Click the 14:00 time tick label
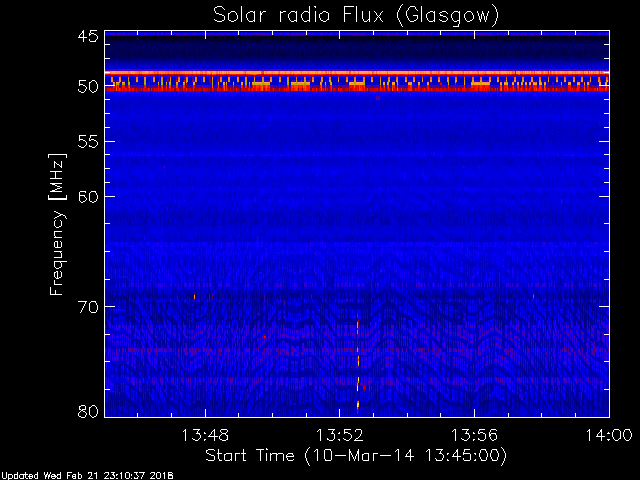This screenshot has width=640, height=480. tap(609, 435)
